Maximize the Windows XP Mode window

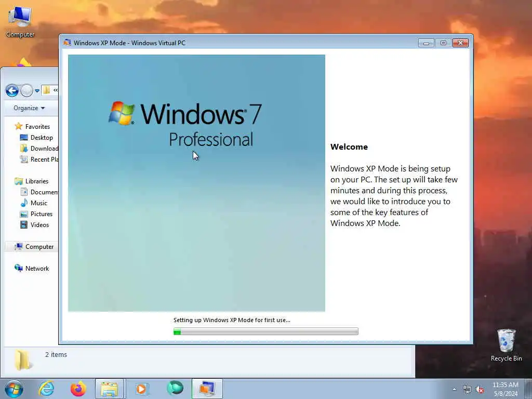click(x=443, y=43)
